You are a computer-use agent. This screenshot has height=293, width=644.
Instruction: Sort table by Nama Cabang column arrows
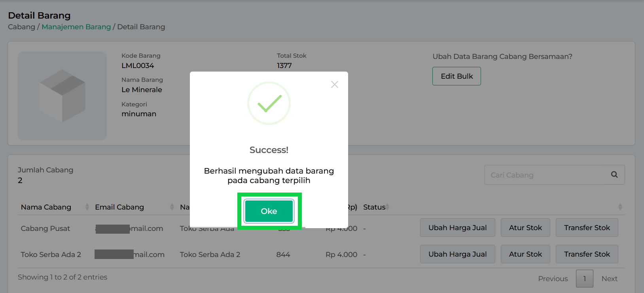click(x=87, y=207)
